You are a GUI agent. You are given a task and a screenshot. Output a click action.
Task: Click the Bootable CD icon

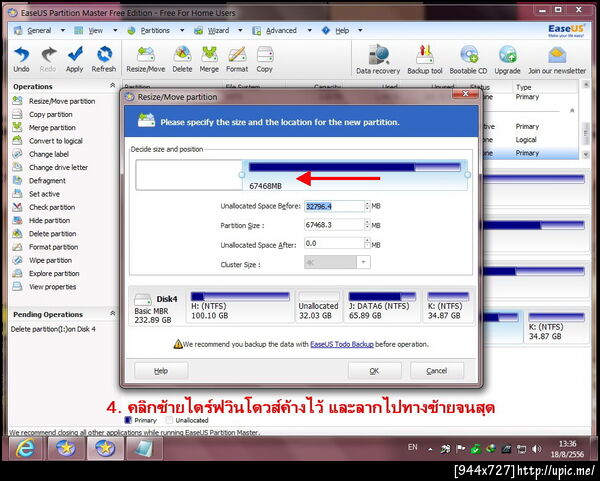click(x=468, y=60)
